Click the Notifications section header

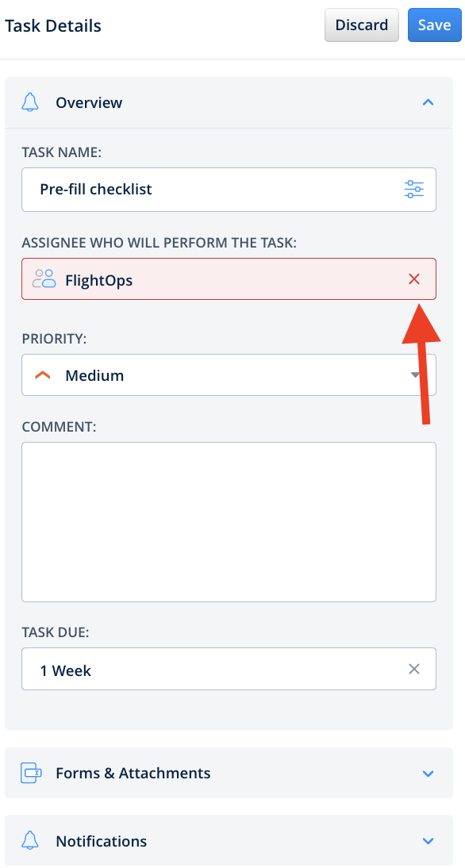click(x=101, y=841)
